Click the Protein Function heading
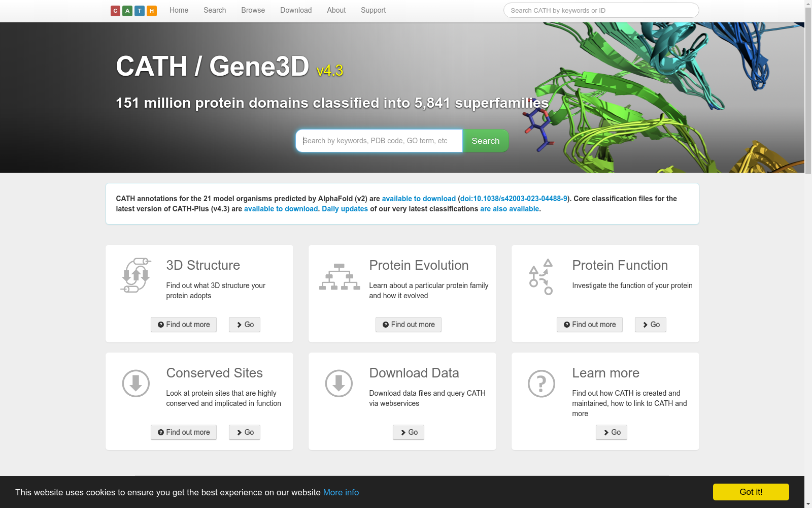Viewport: 812px width, 508px height. pos(620,265)
